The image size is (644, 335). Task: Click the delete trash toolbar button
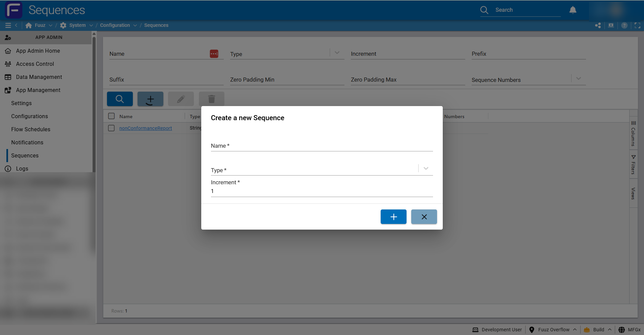(x=211, y=99)
